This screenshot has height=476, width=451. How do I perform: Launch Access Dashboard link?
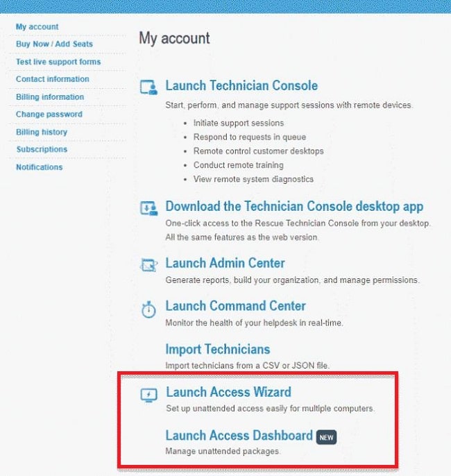239,435
